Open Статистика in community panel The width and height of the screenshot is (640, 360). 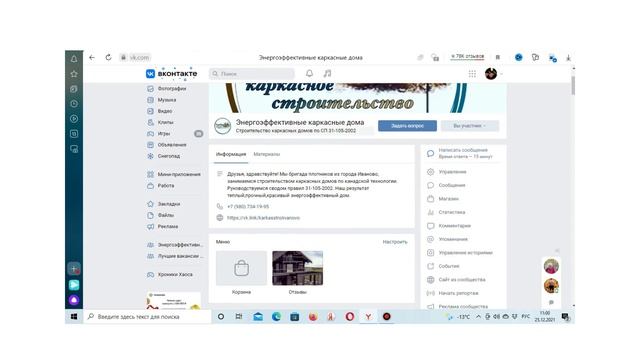click(x=446, y=212)
